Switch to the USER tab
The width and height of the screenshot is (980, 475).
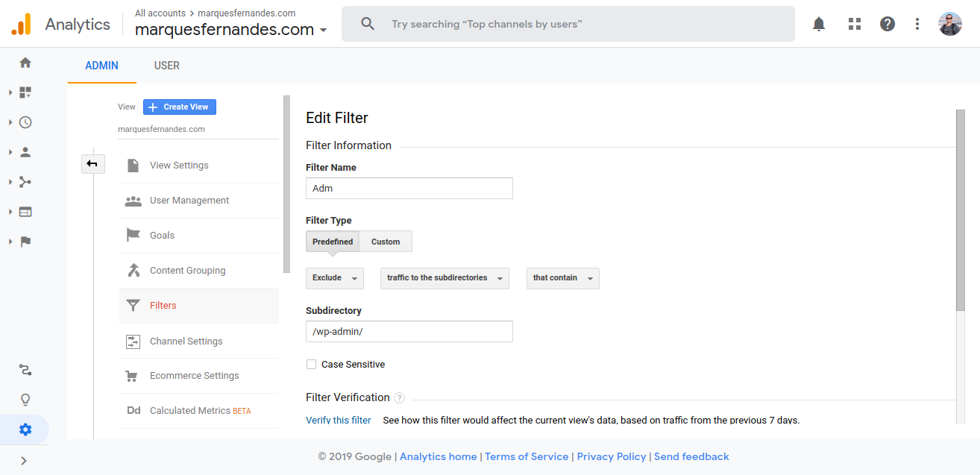[167, 66]
